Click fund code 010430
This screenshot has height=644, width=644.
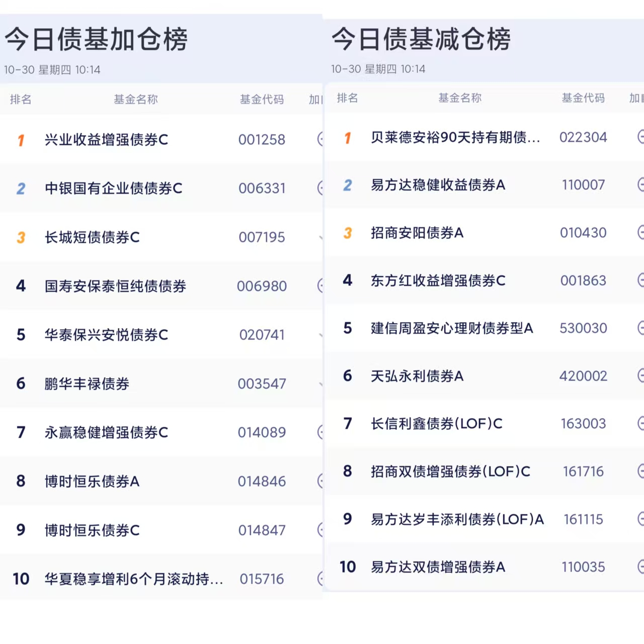click(x=583, y=233)
